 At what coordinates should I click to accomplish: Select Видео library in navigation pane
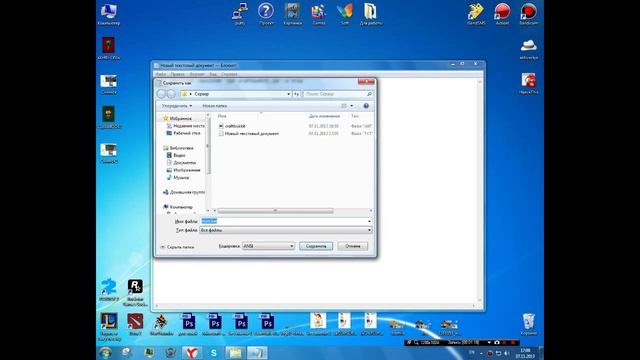pos(176,155)
